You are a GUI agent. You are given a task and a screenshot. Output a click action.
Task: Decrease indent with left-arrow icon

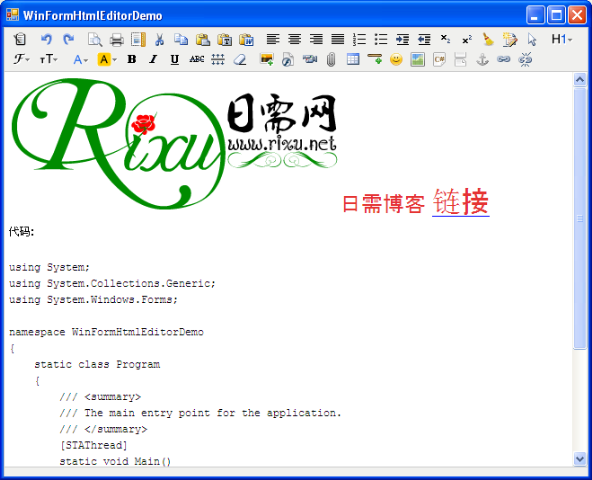[x=424, y=39]
